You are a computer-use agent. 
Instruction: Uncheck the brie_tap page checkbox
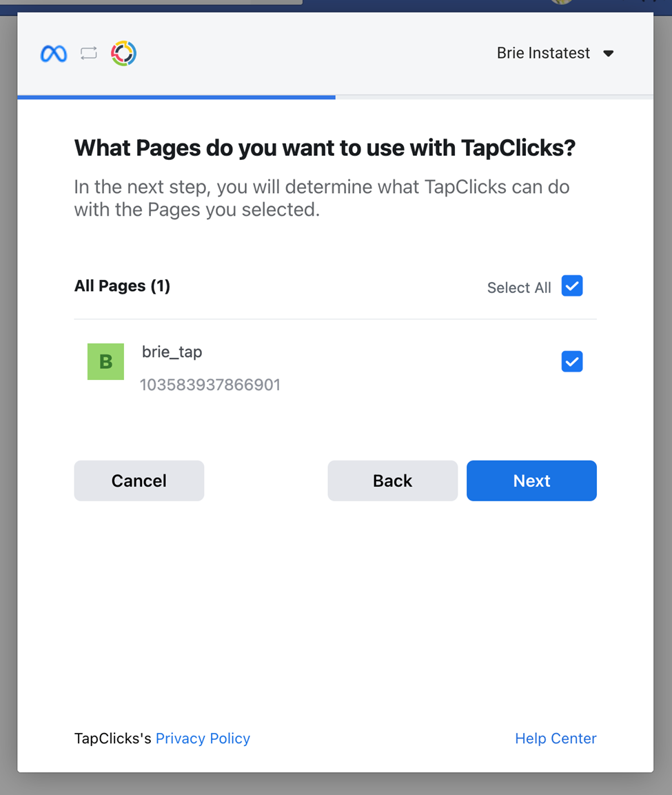pyautogui.click(x=571, y=361)
